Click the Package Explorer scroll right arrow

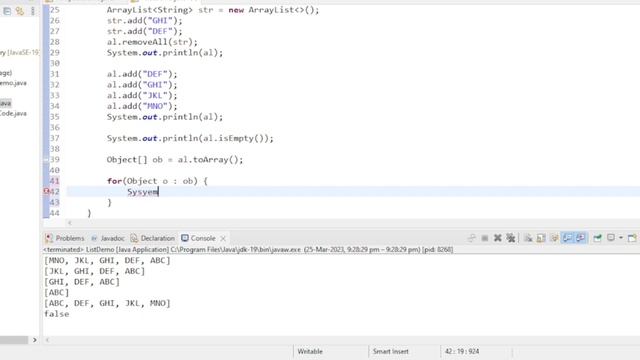[34, 340]
